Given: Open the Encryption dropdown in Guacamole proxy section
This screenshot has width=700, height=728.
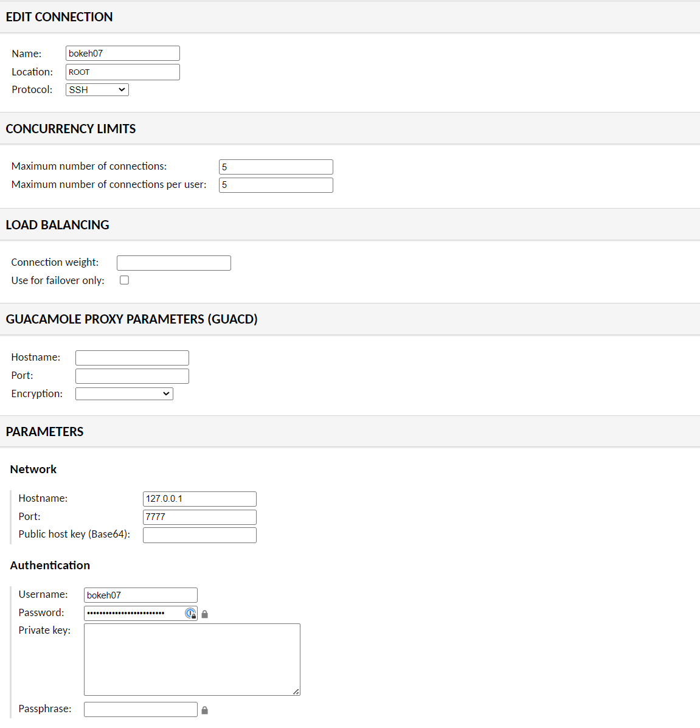Looking at the screenshot, I should pyautogui.click(x=123, y=393).
